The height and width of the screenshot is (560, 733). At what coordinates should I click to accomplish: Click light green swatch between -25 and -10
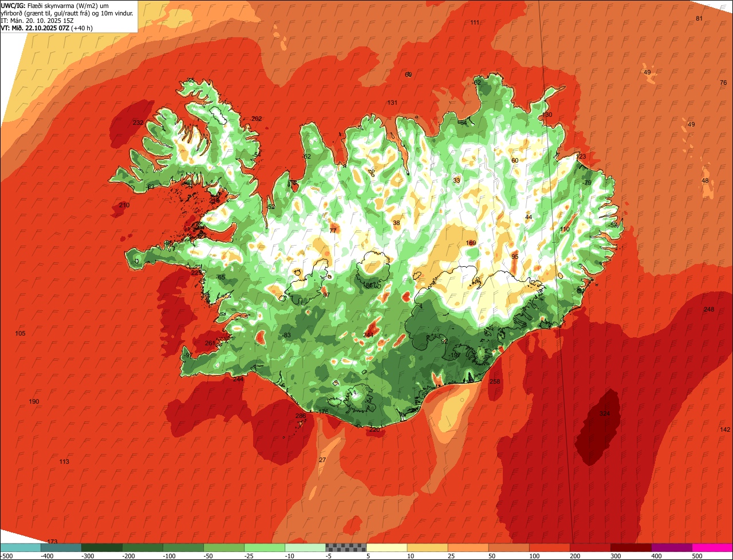point(264,547)
